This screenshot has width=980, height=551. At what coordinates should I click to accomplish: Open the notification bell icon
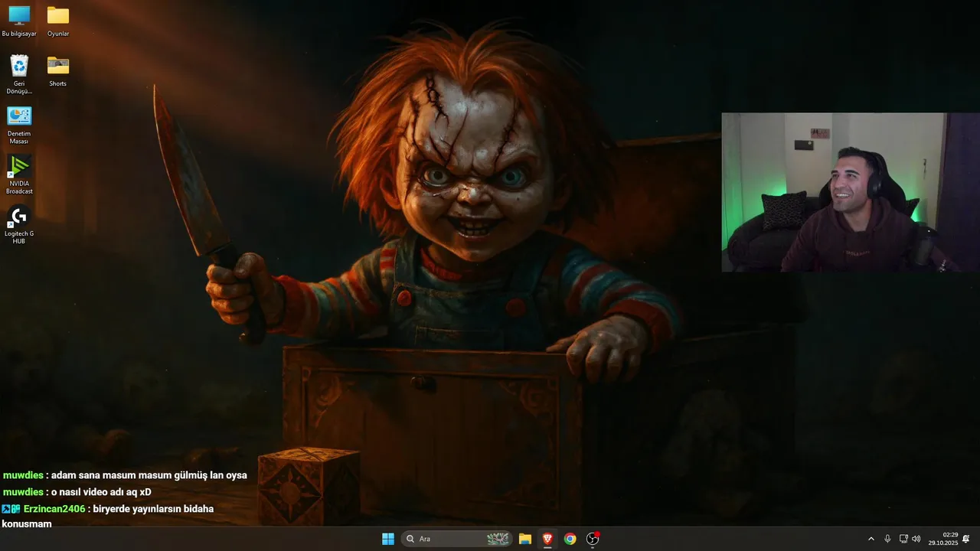pyautogui.click(x=966, y=539)
